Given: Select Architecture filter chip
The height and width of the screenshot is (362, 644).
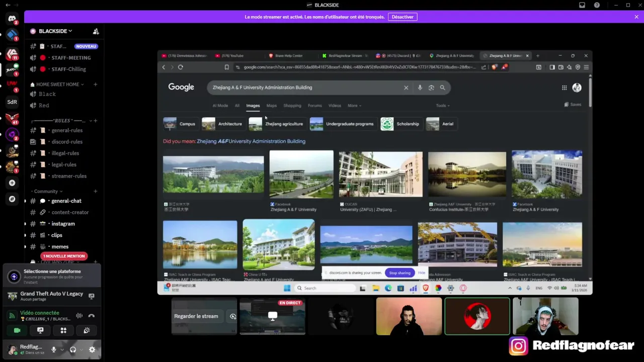Looking at the screenshot, I should [223, 124].
